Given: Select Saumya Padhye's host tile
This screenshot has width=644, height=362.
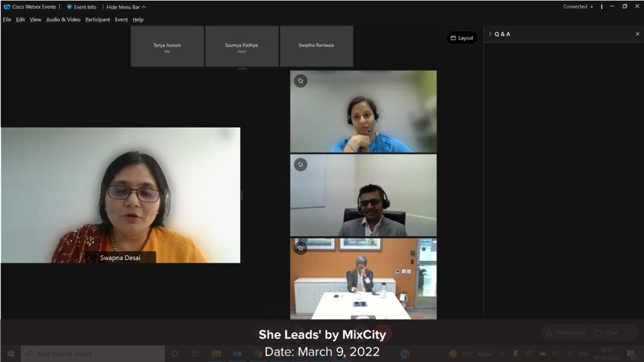Looking at the screenshot, I should click(241, 46).
